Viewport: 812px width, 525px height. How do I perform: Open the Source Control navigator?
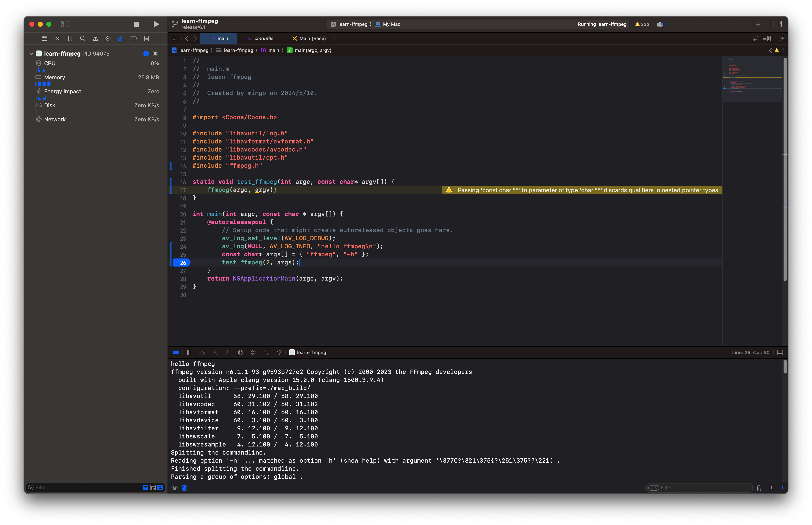57,39
